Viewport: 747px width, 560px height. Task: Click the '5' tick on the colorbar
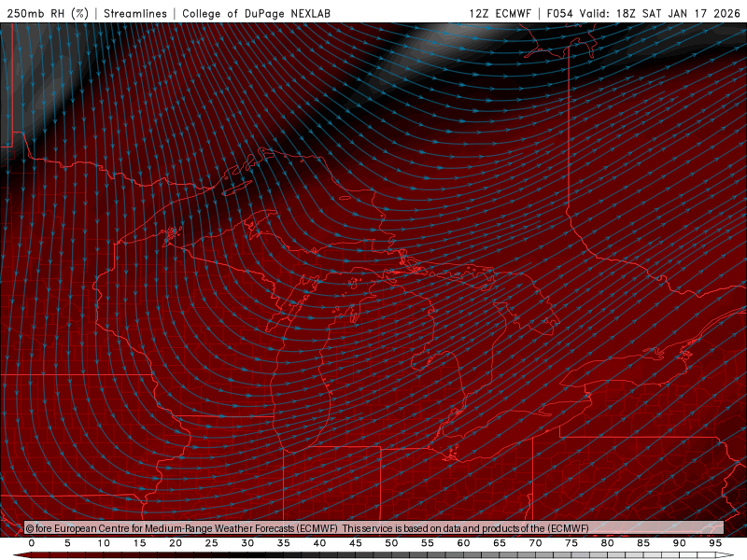tap(67, 543)
